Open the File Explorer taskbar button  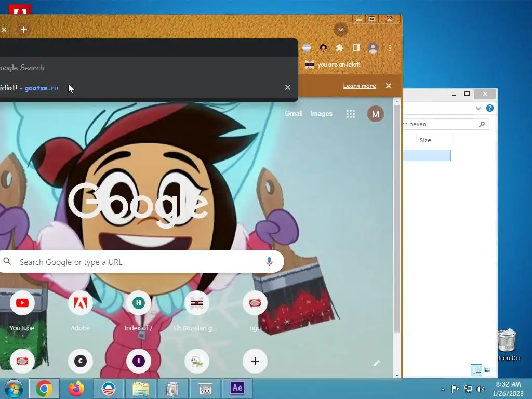point(141,389)
